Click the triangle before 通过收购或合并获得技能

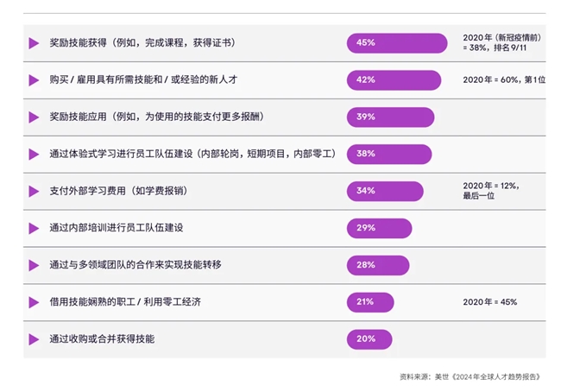[34, 339]
